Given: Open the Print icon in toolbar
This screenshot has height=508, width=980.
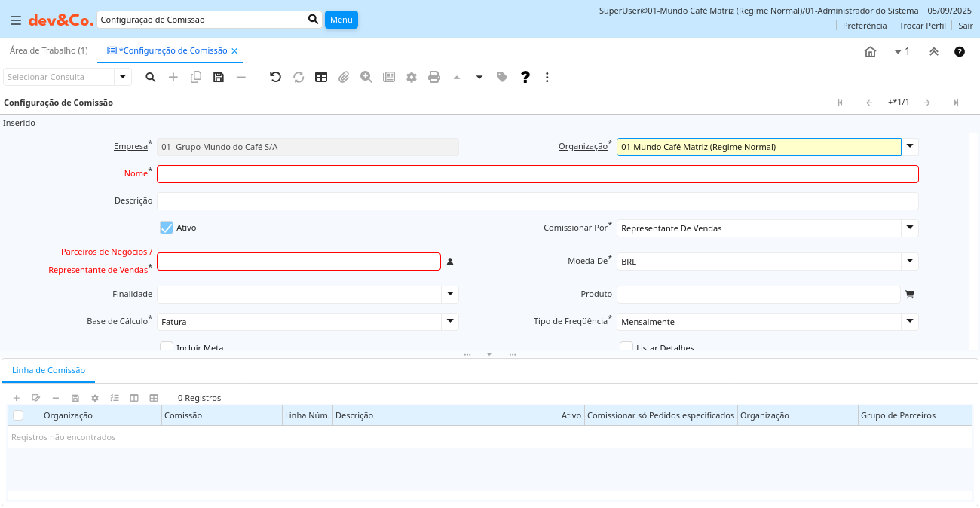Looking at the screenshot, I should pos(434,77).
